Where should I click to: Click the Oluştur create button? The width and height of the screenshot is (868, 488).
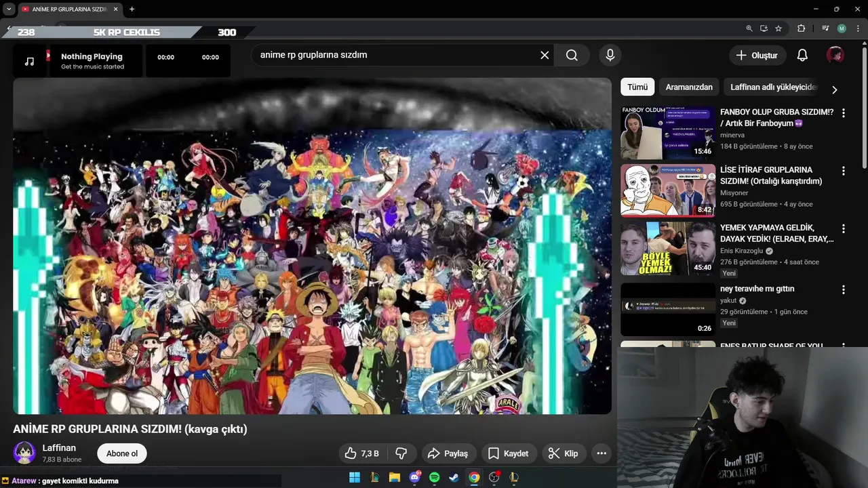(x=757, y=55)
